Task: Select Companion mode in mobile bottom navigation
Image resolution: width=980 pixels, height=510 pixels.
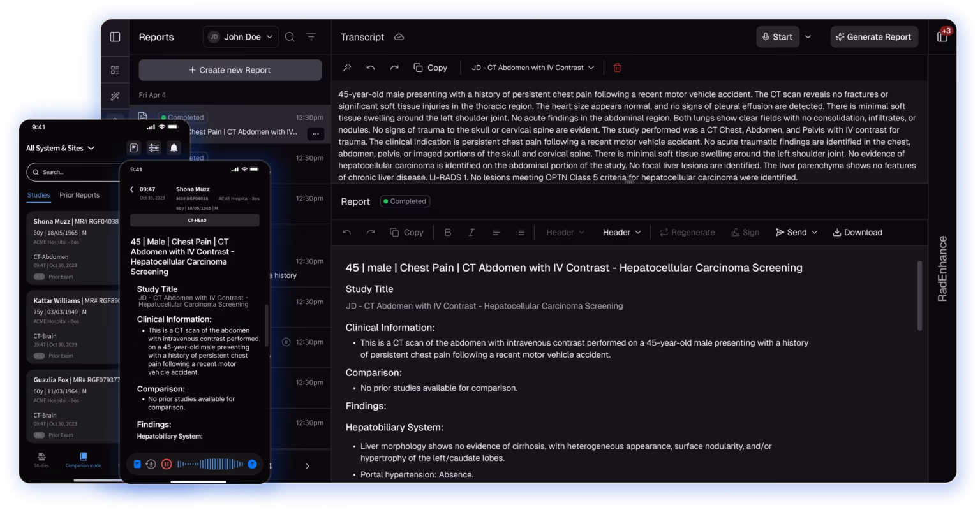Action: 83,460
